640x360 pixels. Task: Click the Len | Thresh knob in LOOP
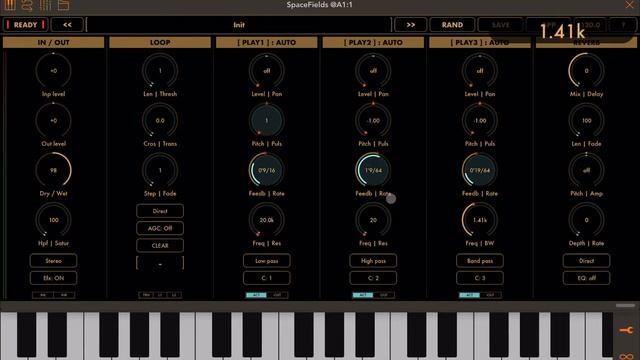(160, 71)
